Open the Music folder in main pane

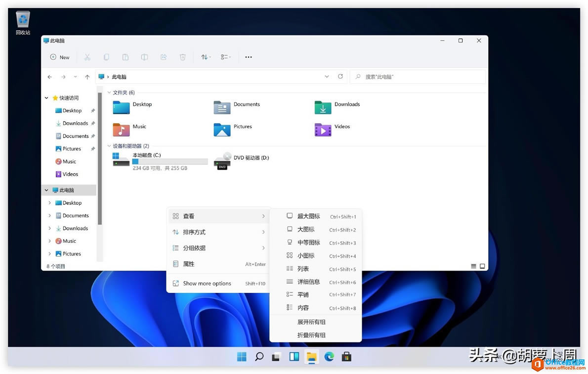[130, 129]
